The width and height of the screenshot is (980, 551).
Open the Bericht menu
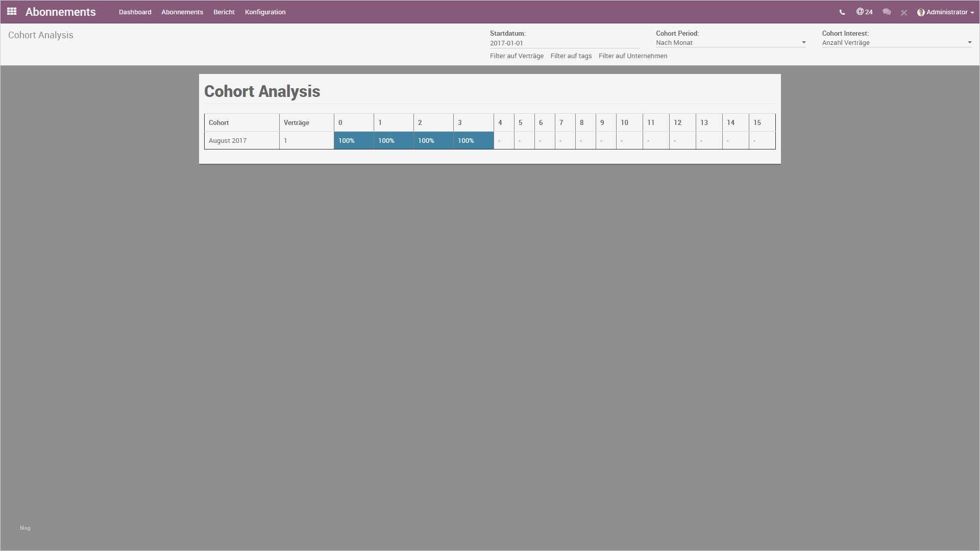[x=224, y=12]
